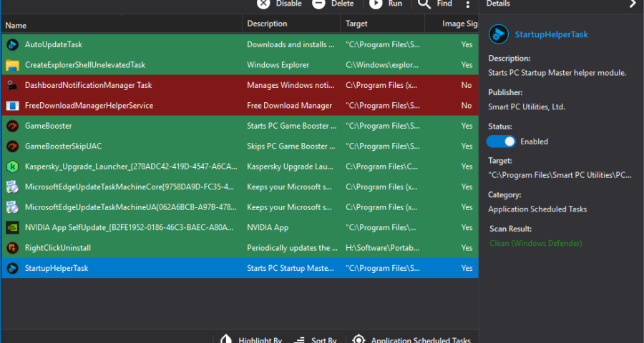Open the Application Scheduled Tasks category selector

click(x=412, y=339)
